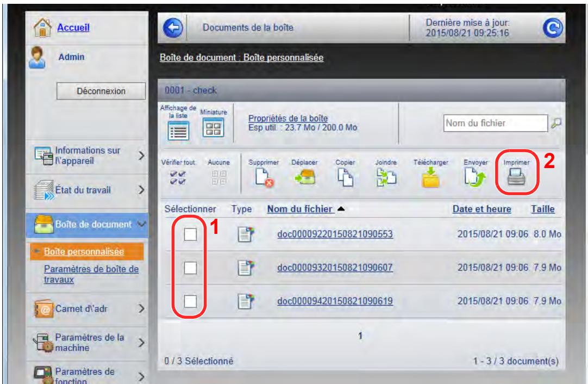
Task: Click the Envoyer send icon
Action: [475, 177]
